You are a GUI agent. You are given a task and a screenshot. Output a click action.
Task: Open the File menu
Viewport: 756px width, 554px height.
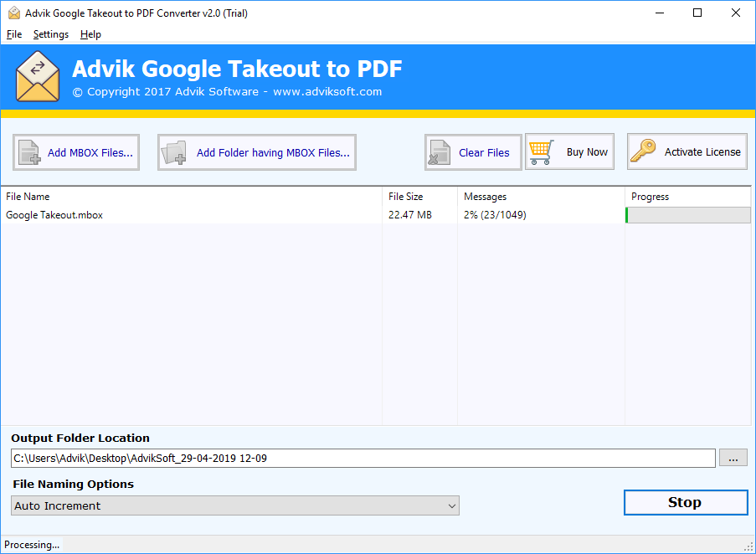pyautogui.click(x=14, y=34)
